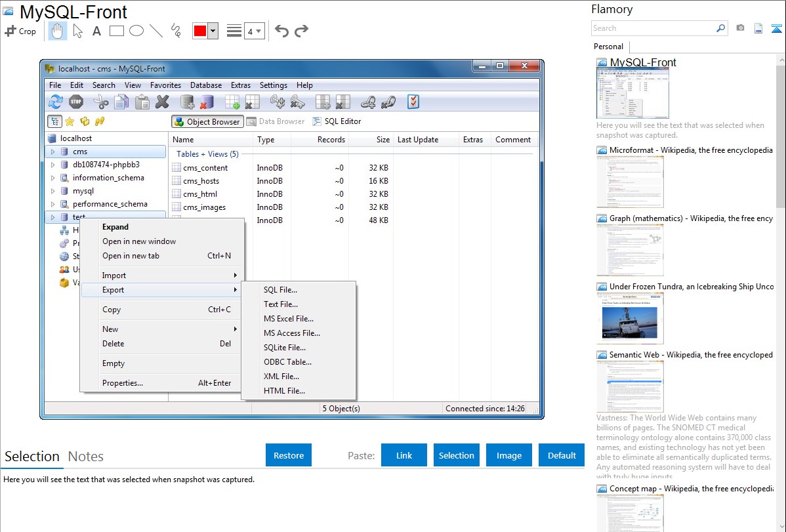Click the Delete Database icon with red X
This screenshot has height=532, width=786.
207,102
